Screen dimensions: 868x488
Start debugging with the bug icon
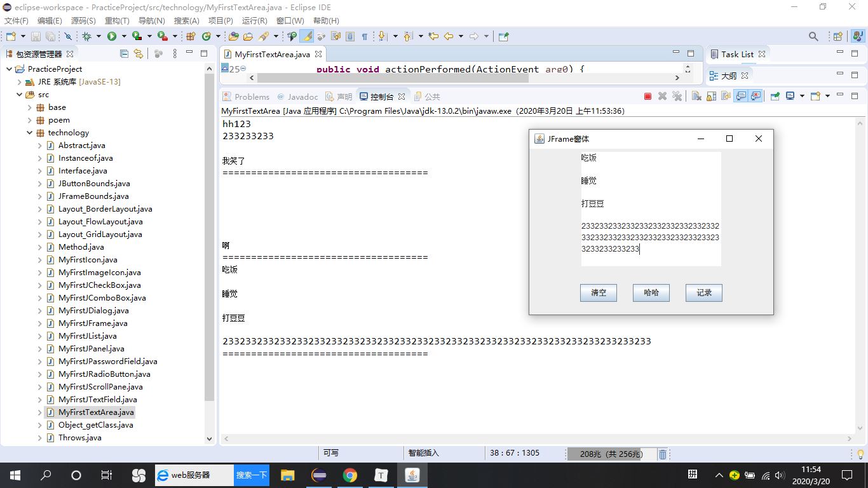click(86, 36)
